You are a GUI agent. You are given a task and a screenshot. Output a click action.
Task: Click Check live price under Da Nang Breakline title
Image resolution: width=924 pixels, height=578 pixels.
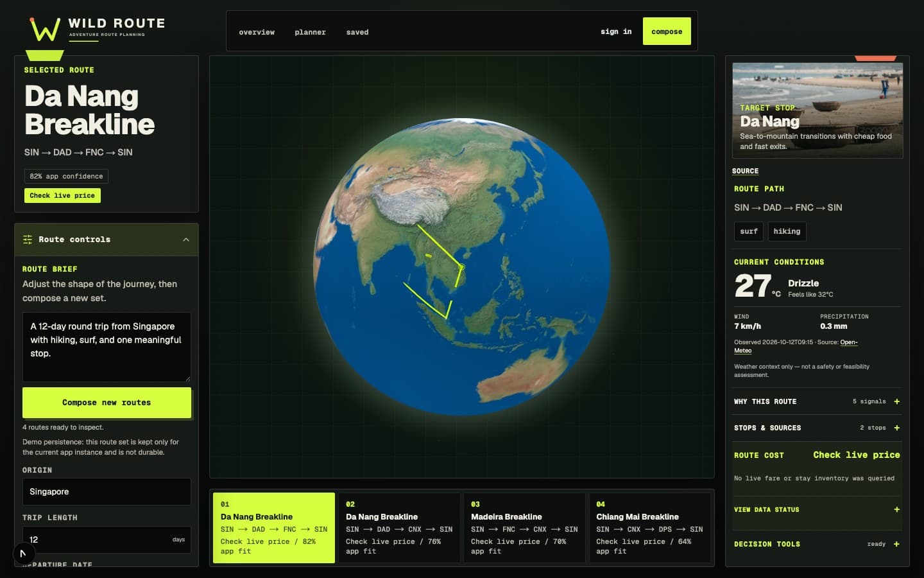pos(62,195)
